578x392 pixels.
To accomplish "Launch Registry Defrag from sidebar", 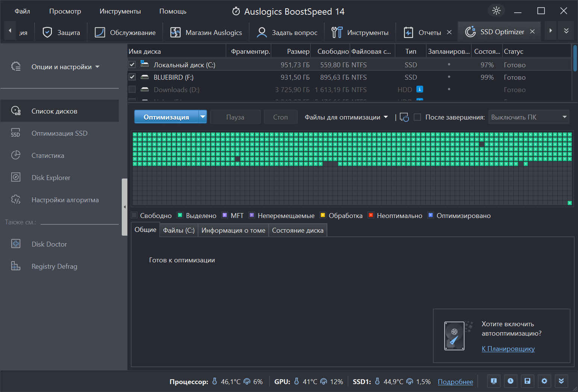I will pyautogui.click(x=54, y=266).
